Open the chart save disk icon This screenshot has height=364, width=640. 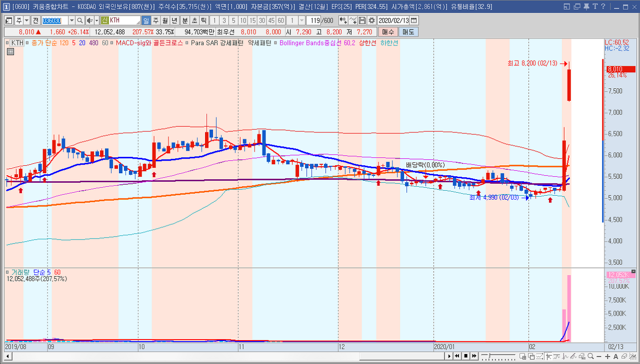[x=362, y=20]
